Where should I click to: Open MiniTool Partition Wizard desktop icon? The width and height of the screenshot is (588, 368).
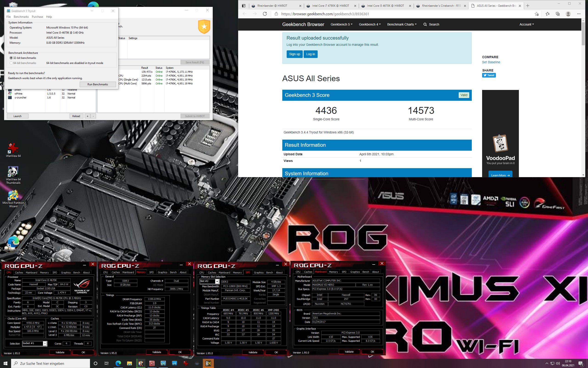[13, 199]
